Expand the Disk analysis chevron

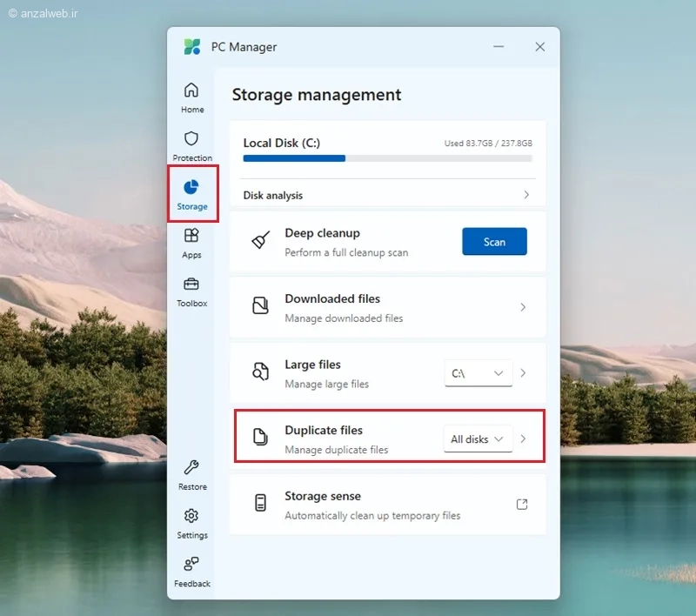coord(526,195)
